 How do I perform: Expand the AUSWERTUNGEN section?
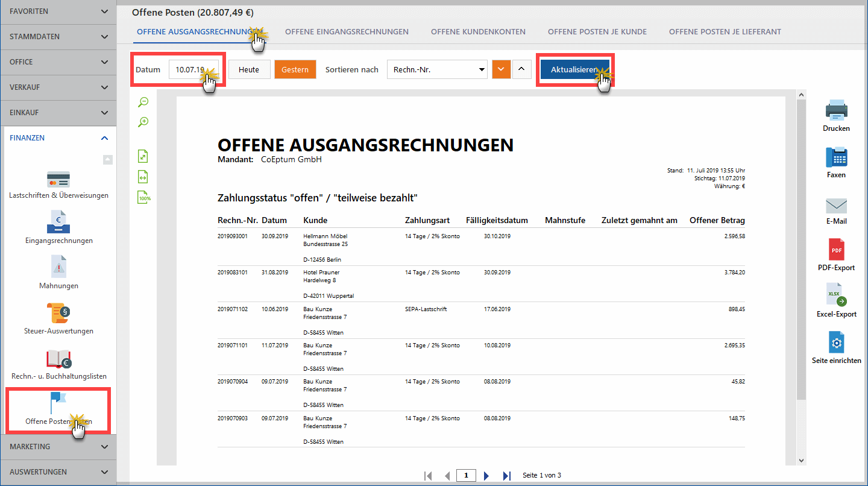pos(58,472)
